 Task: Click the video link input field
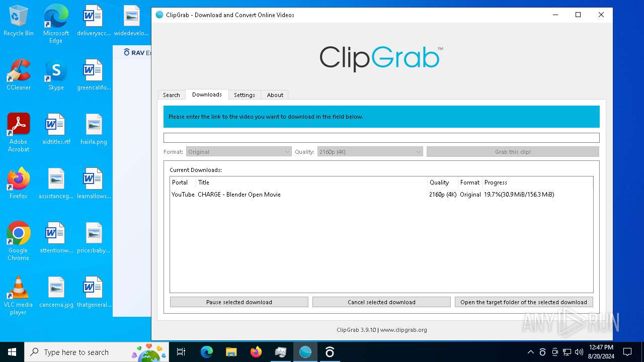tap(381, 137)
